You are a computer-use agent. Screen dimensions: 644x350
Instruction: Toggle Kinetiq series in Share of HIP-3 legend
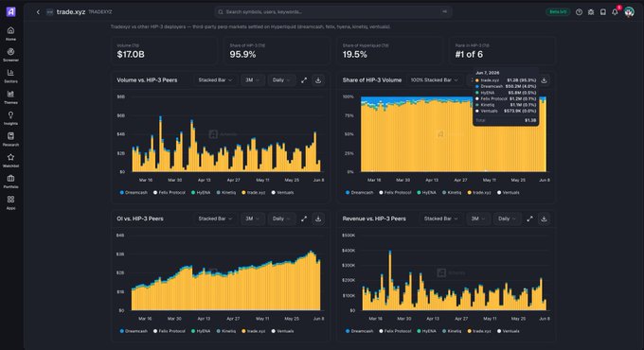[x=452, y=192]
